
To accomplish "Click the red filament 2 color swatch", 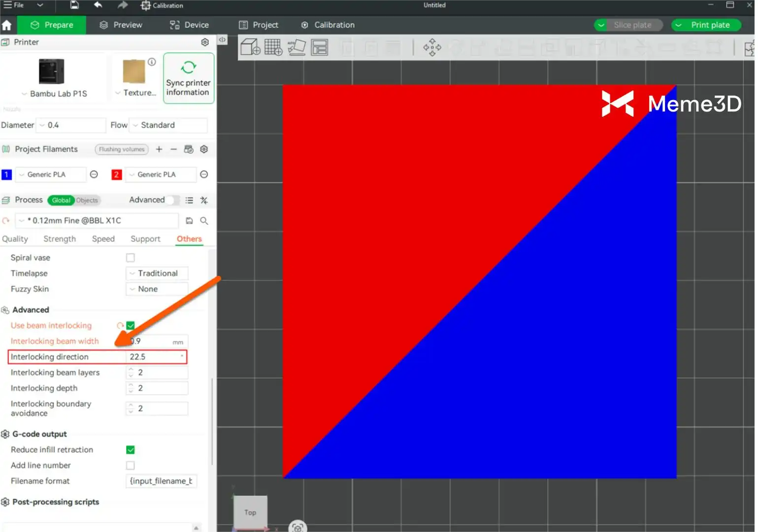I will click(116, 174).
